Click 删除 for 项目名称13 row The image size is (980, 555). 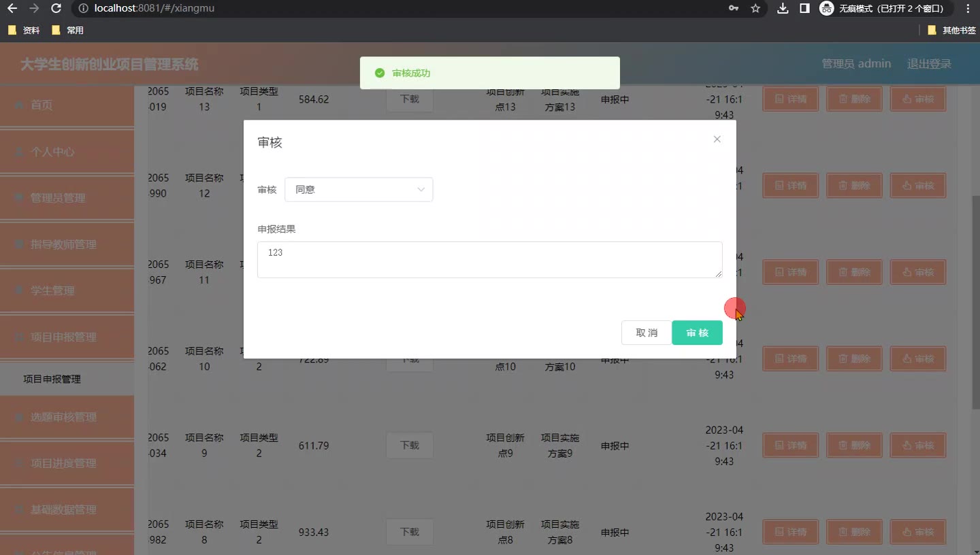coord(854,99)
